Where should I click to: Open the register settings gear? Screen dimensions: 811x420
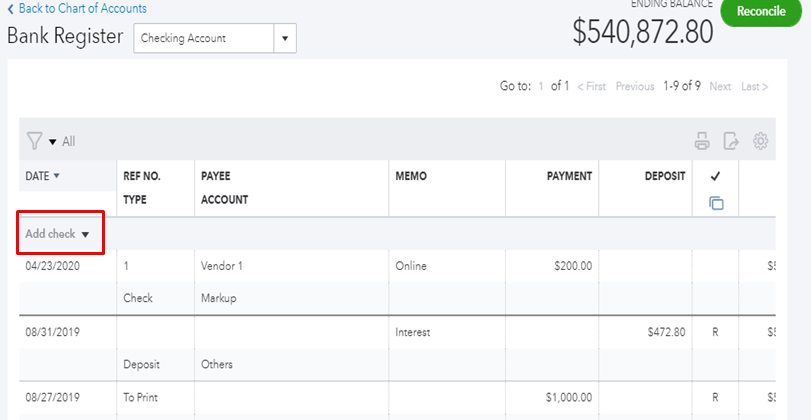pos(760,141)
